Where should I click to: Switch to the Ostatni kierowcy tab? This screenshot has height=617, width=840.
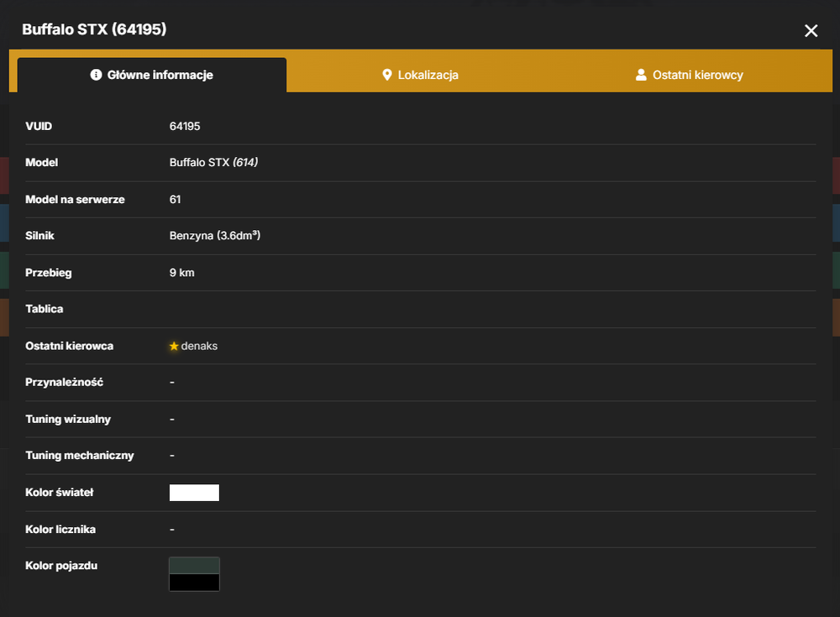689,75
